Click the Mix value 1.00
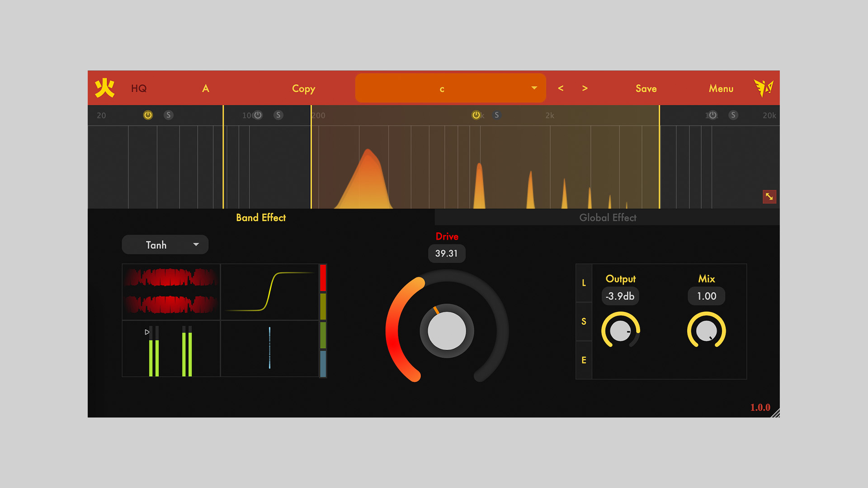This screenshot has width=868, height=488. click(707, 296)
